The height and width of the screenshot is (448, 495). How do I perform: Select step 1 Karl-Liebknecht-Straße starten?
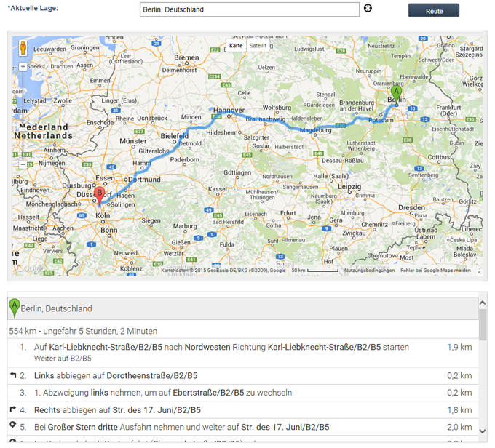[242, 353]
